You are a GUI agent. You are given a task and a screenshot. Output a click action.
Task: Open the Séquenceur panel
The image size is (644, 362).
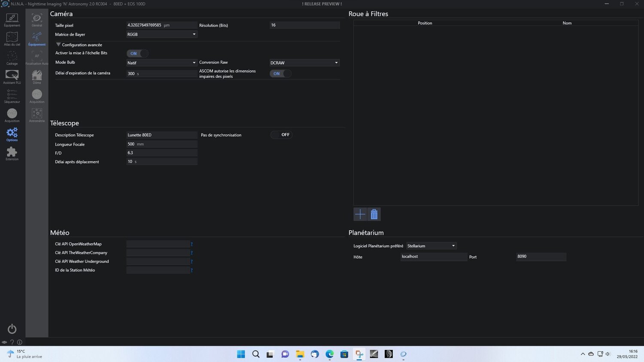[12, 97]
